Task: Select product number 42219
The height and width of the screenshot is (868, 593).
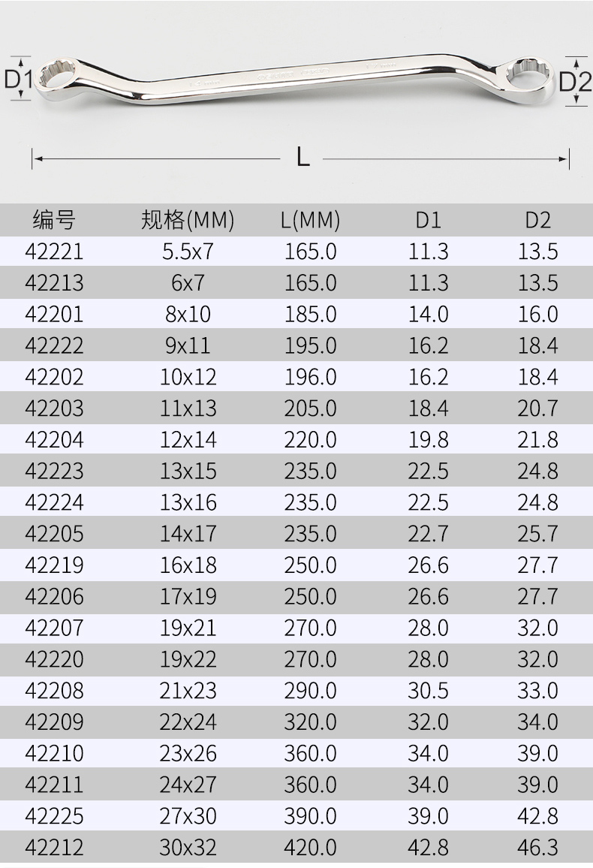Action: (x=54, y=565)
